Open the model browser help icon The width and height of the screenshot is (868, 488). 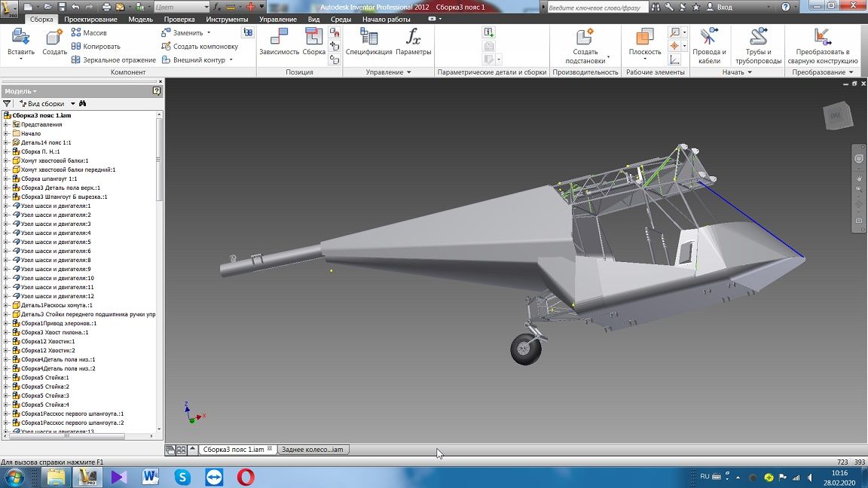pyautogui.click(x=157, y=90)
